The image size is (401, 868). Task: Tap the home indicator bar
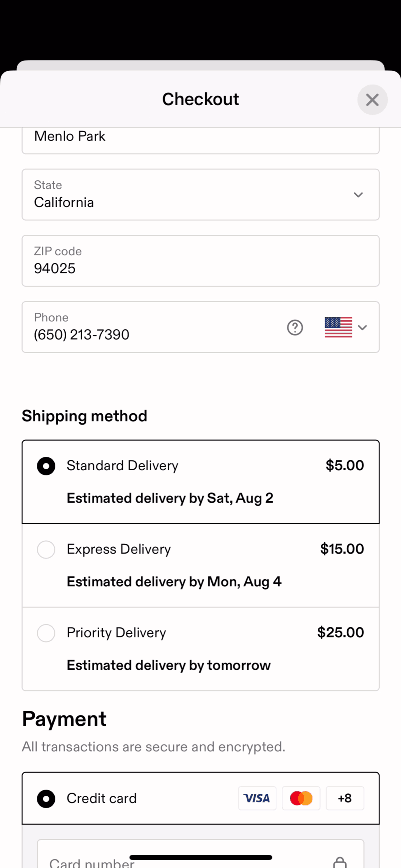pyautogui.click(x=201, y=857)
